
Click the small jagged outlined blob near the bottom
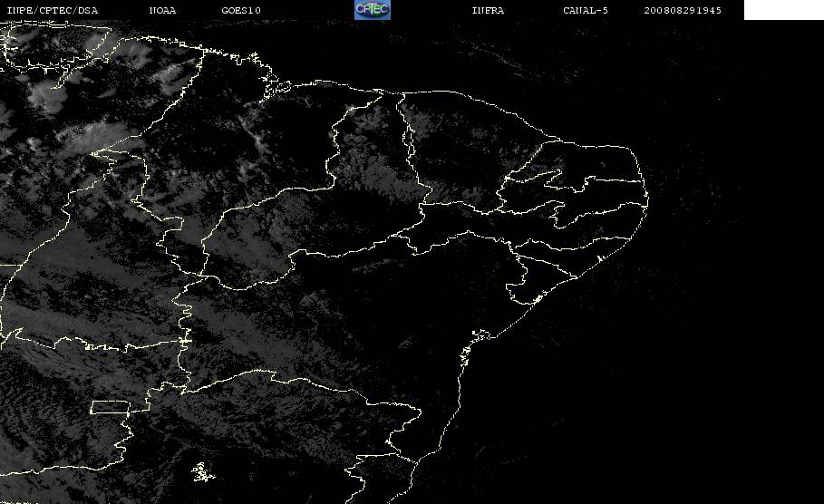(x=202, y=472)
